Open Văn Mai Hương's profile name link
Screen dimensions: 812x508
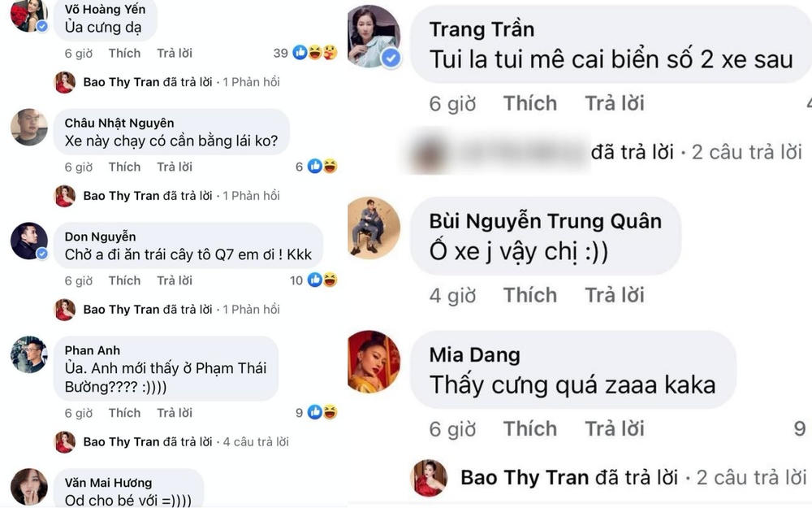[x=108, y=483]
